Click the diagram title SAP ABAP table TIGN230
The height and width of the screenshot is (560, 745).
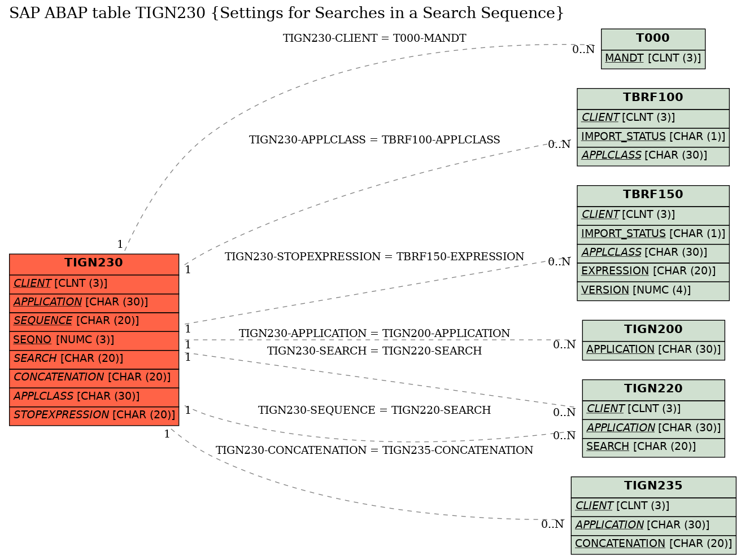point(286,13)
